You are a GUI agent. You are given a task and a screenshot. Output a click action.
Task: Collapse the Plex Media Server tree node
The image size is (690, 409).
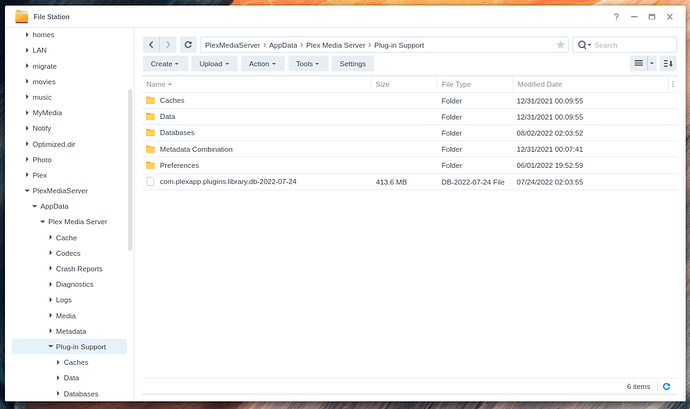pyautogui.click(x=43, y=221)
